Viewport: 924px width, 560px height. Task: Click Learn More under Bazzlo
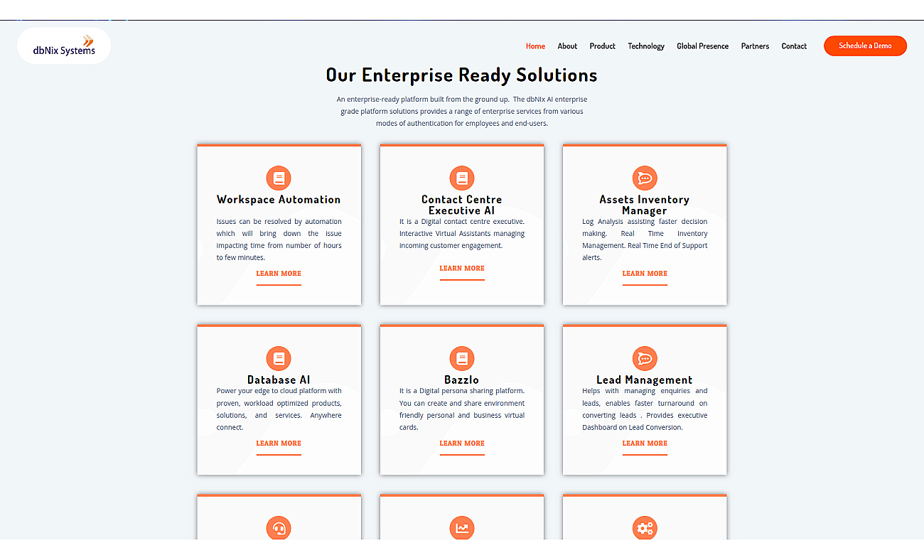tap(462, 443)
